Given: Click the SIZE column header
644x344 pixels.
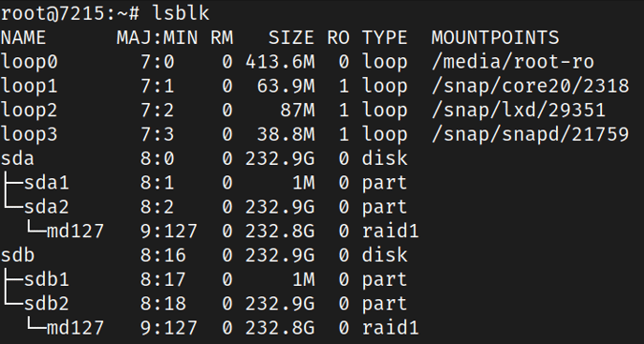Looking at the screenshot, I should click(x=292, y=37).
